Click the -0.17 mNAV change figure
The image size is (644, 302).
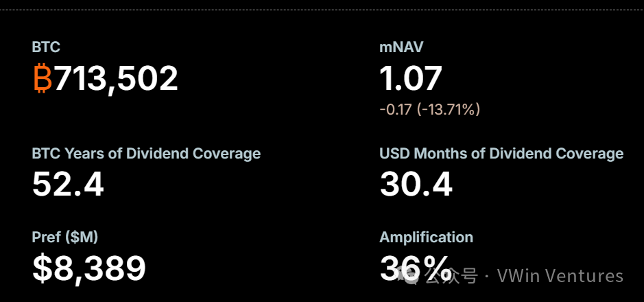395,109
